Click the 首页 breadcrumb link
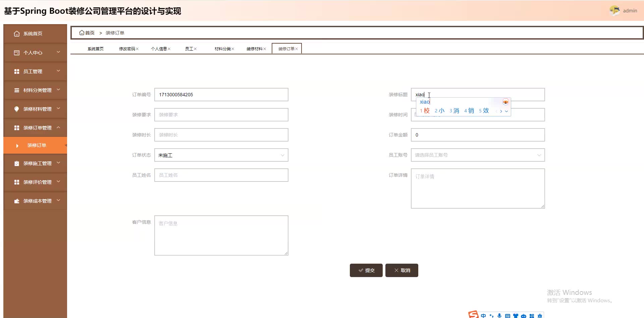The height and width of the screenshot is (318, 644). point(90,33)
